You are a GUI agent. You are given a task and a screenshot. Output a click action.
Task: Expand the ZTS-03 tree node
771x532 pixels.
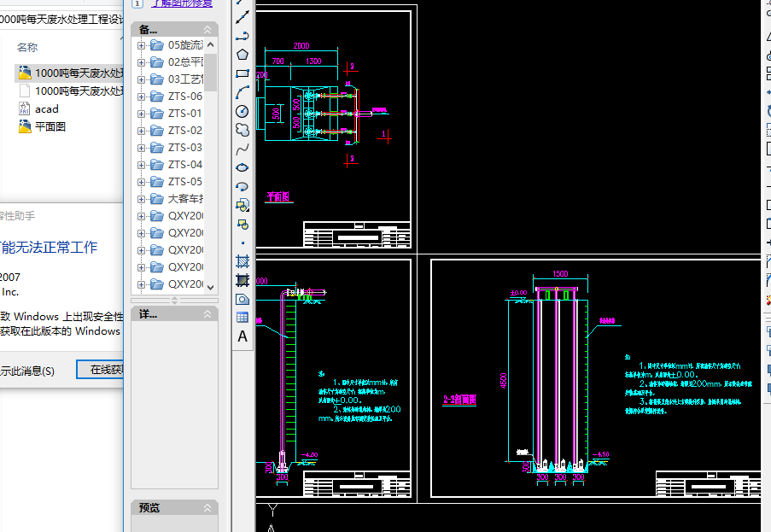tap(141, 148)
